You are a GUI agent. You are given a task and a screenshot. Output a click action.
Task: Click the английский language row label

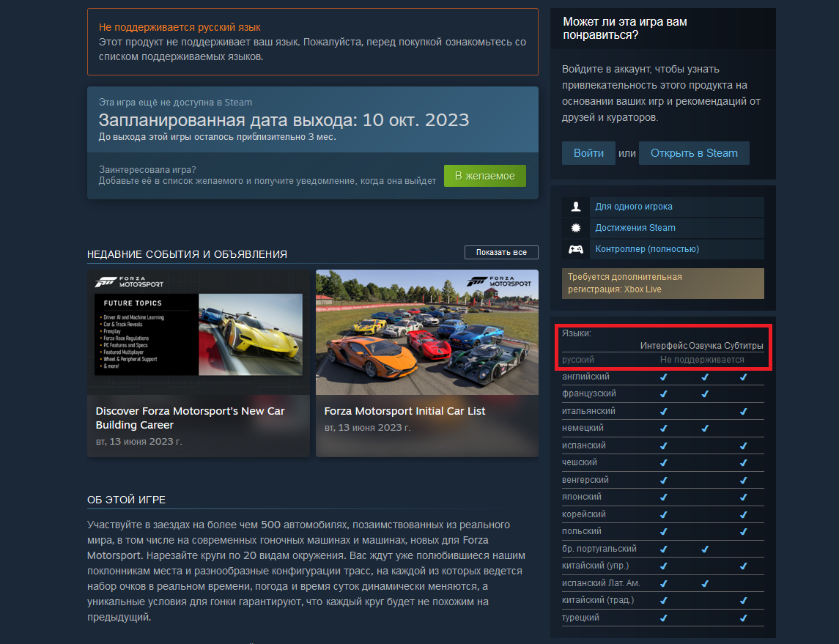pyautogui.click(x=585, y=377)
